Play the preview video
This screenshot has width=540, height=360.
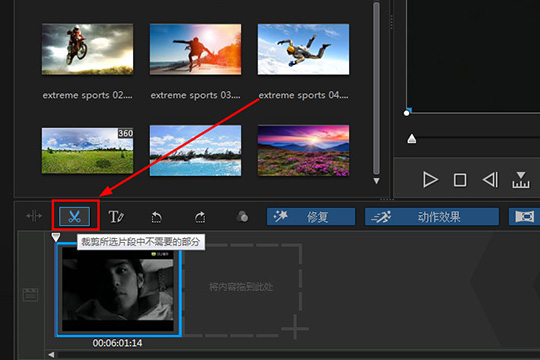click(430, 179)
